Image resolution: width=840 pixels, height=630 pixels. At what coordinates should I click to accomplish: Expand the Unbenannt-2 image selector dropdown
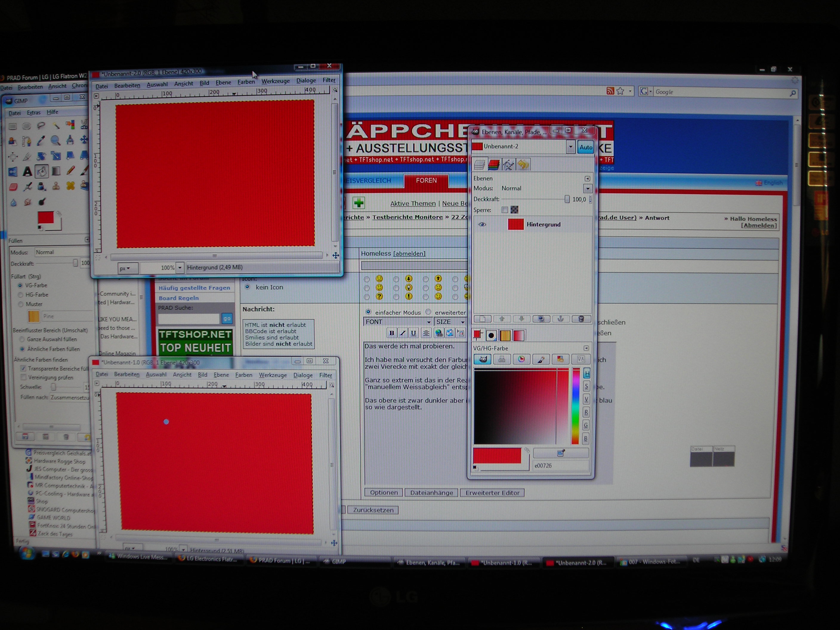pos(570,146)
